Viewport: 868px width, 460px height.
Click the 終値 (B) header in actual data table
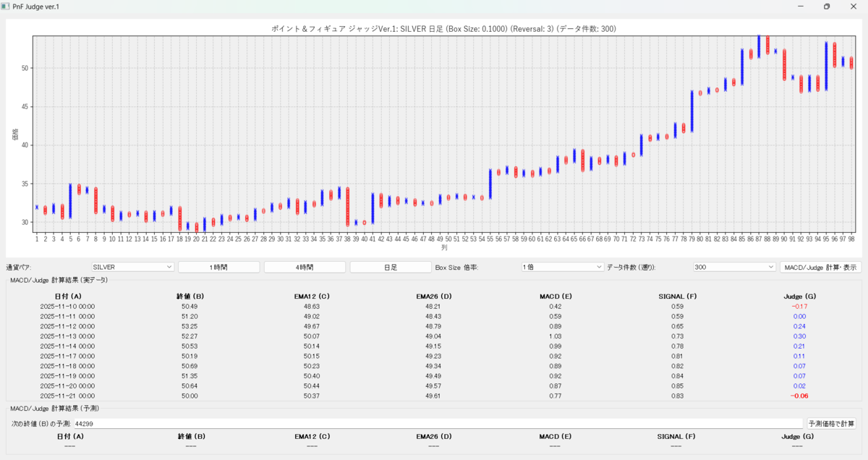click(x=191, y=296)
